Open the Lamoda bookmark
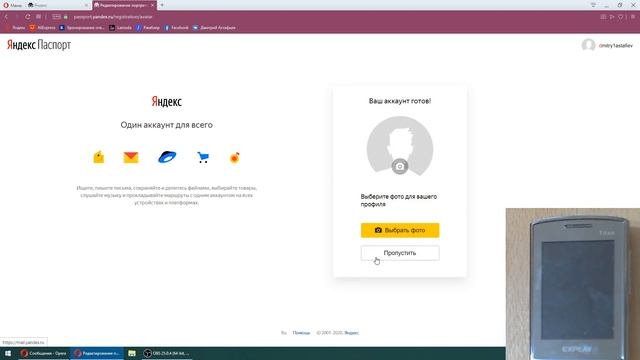 click(x=121, y=28)
